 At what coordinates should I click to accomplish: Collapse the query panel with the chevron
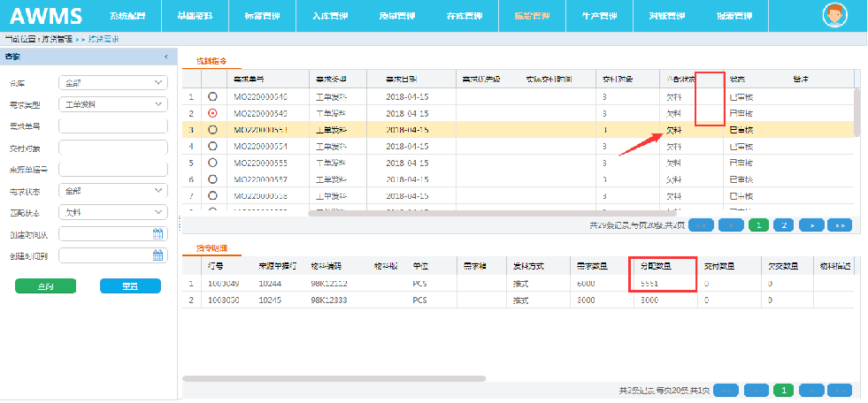pyautogui.click(x=166, y=57)
